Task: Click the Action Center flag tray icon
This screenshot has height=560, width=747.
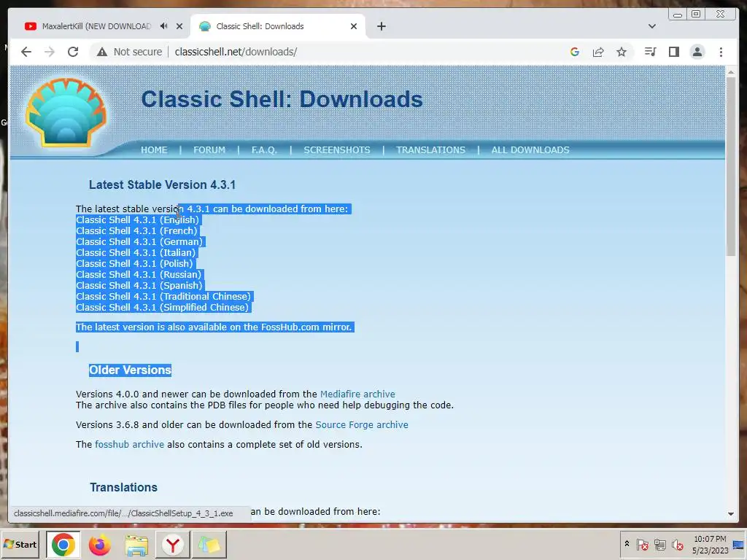Action: [642, 544]
